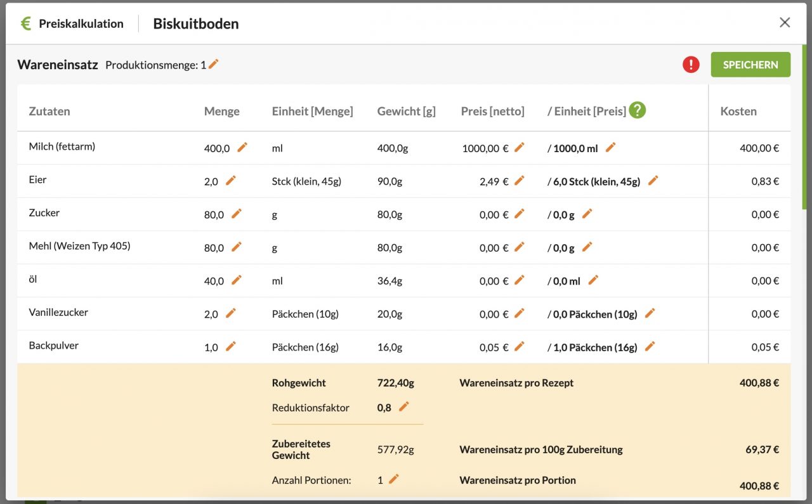Edit price unit pencil for Vanillezucker Päckchen

[650, 313]
